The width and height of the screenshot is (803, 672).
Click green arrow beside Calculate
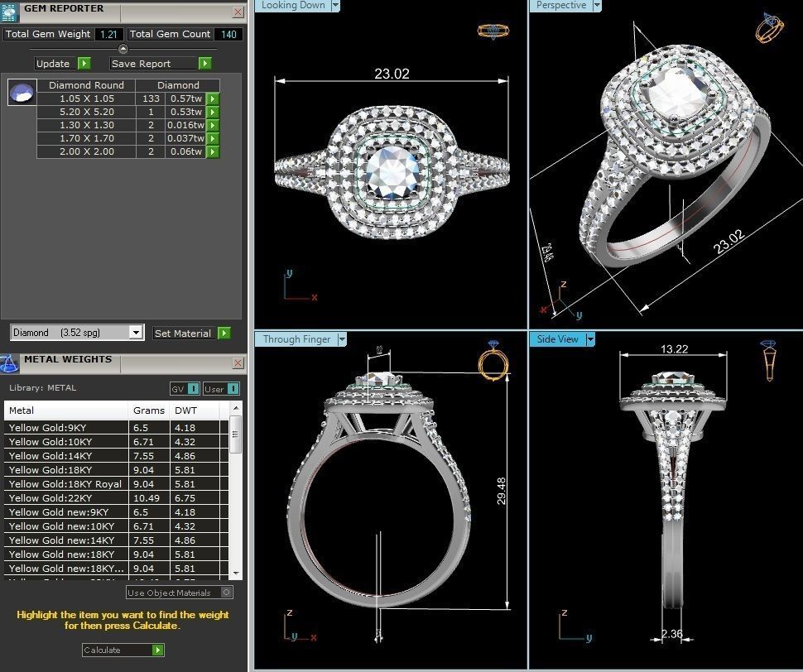coord(158,650)
